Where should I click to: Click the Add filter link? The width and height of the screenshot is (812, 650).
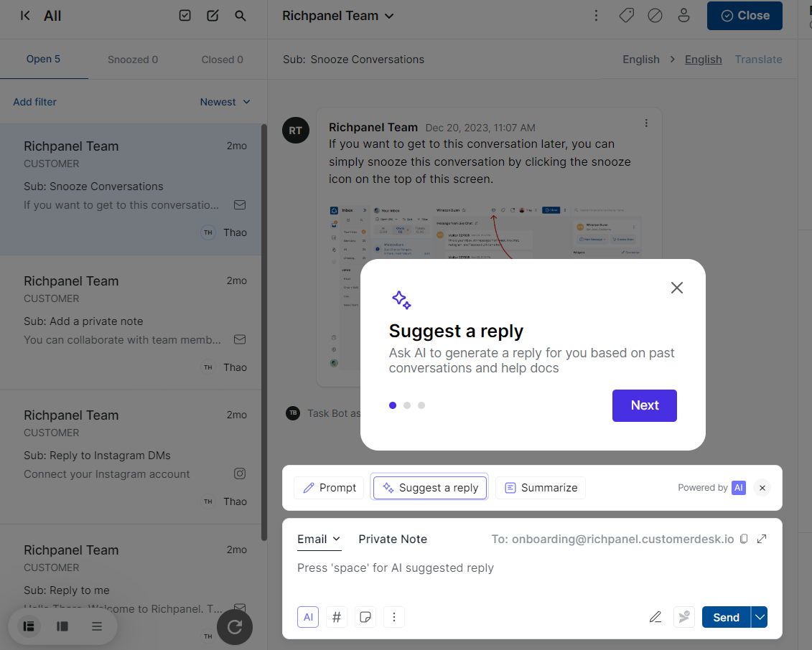tap(34, 102)
